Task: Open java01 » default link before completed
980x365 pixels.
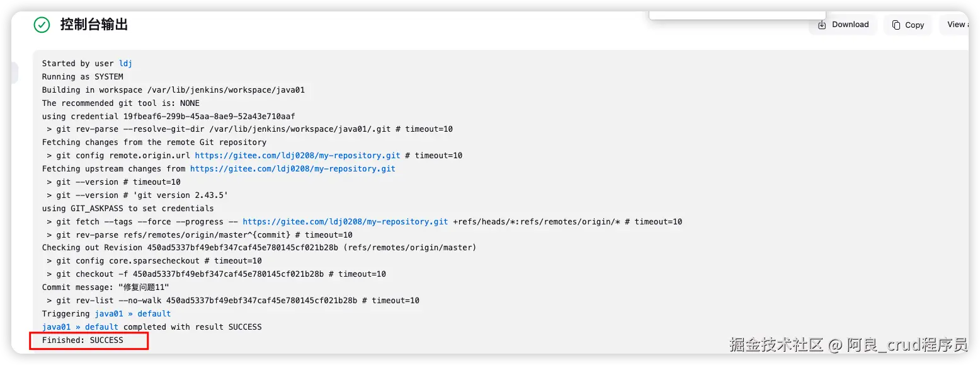Action: coord(80,327)
